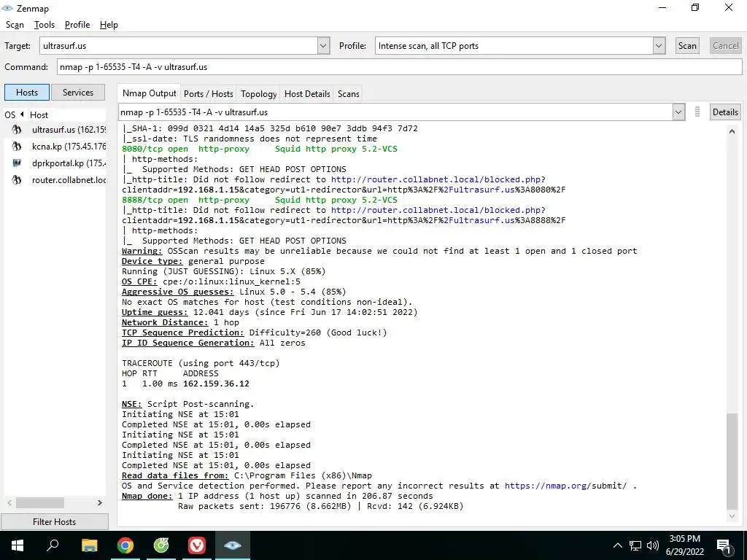The height and width of the screenshot is (560, 747).
Task: Click the '8888/tcp open' output line
Action: click(260, 200)
